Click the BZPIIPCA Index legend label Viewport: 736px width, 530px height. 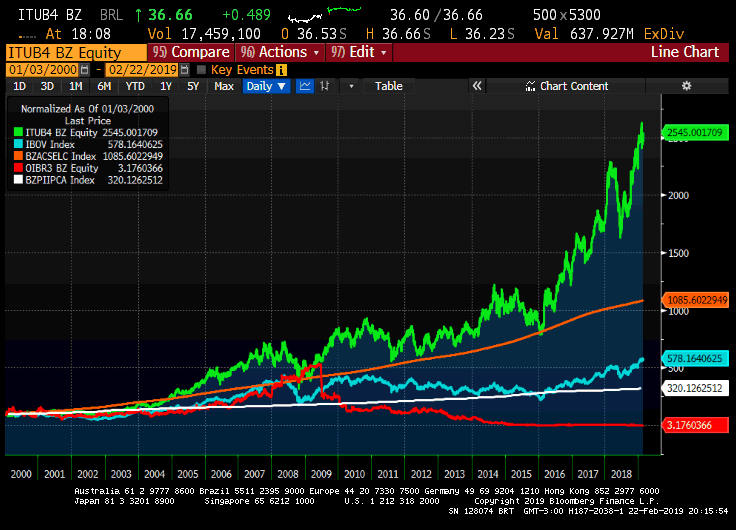(60, 180)
